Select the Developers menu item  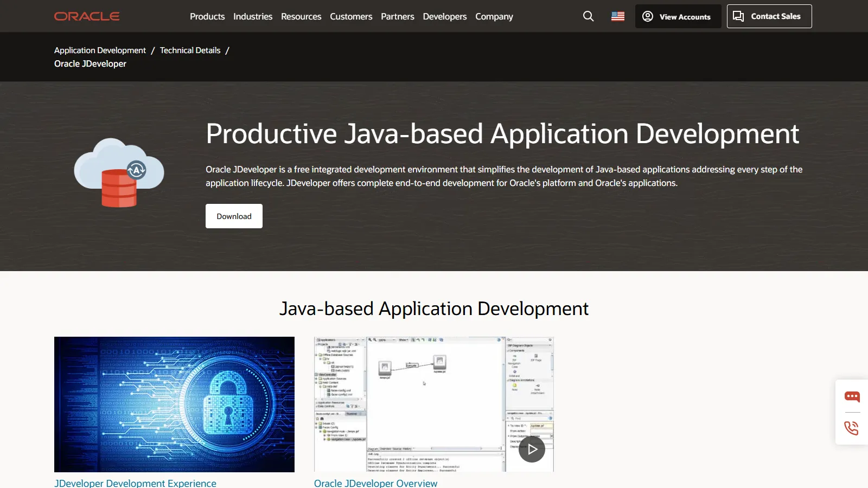point(444,16)
